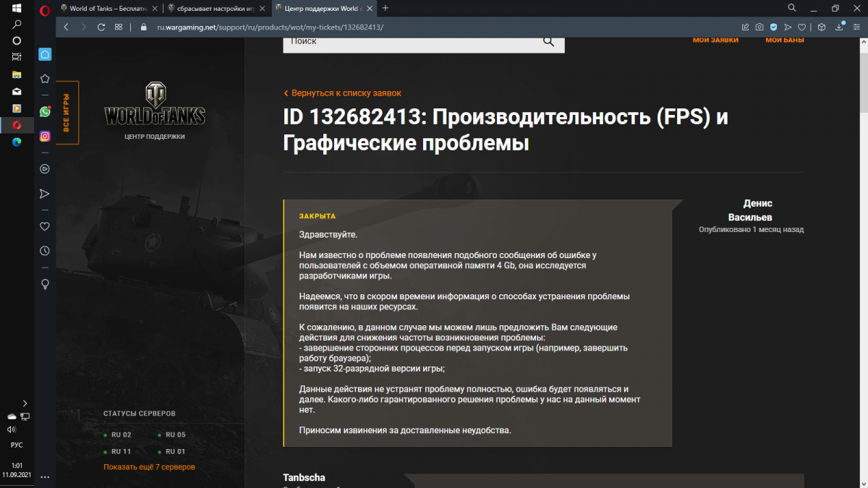Open sidebar setup three dots

click(x=45, y=477)
